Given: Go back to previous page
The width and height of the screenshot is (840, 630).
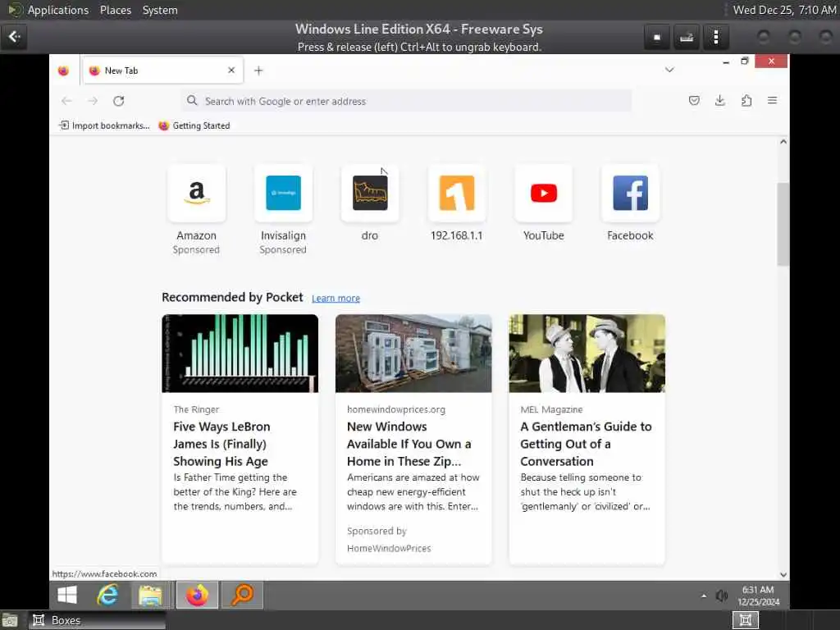Looking at the screenshot, I should pos(66,101).
